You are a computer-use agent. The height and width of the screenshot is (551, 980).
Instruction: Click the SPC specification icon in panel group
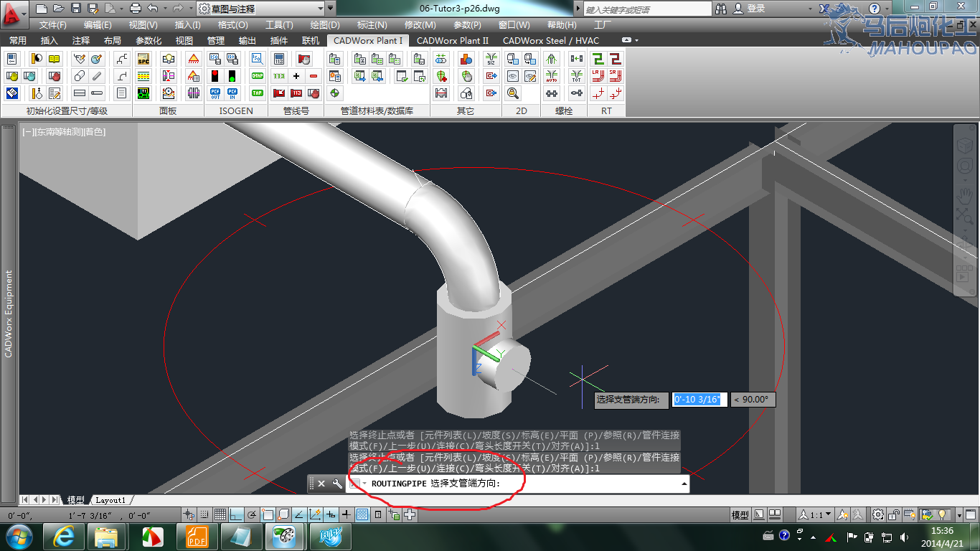(143, 59)
